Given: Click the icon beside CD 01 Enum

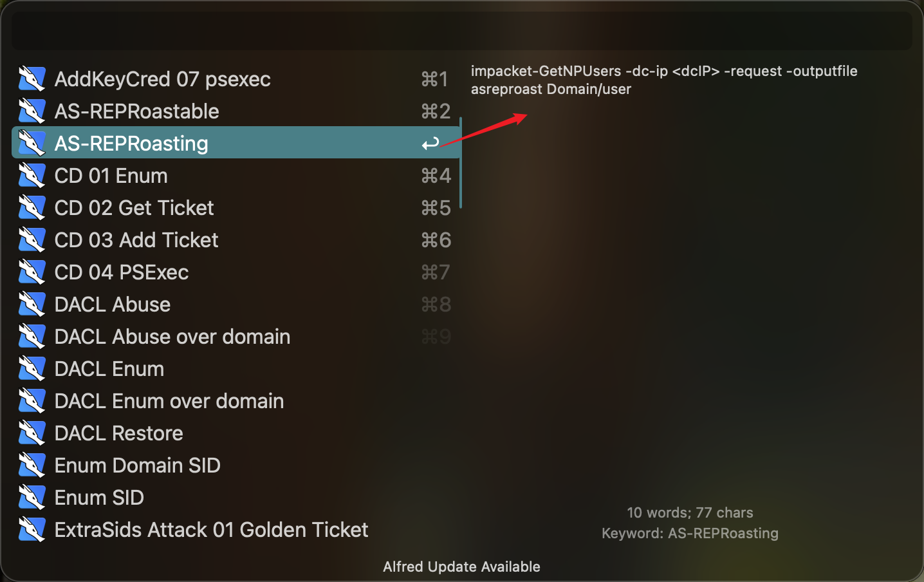Looking at the screenshot, I should pos(32,176).
